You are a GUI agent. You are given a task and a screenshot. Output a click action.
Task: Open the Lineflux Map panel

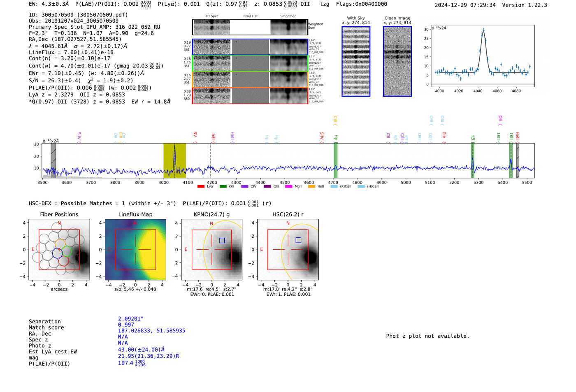pyautogui.click(x=135, y=250)
